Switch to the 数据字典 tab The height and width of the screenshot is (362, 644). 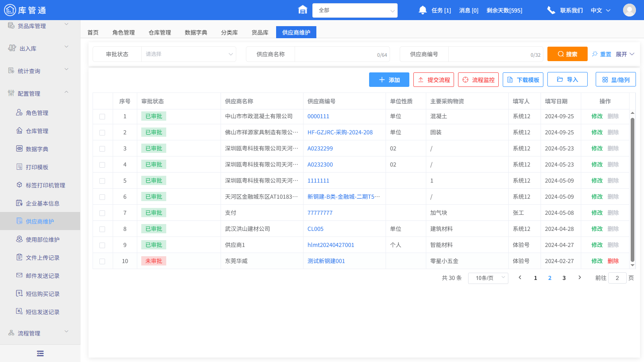196,33
